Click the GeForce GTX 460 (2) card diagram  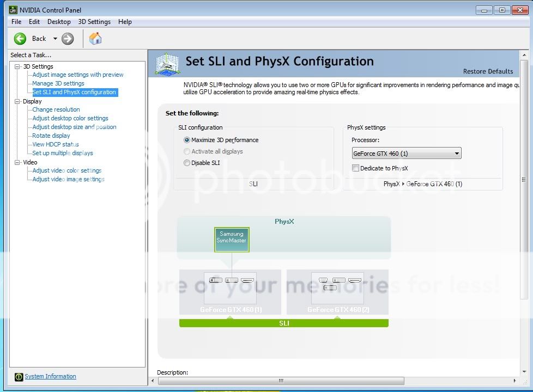coord(337,292)
